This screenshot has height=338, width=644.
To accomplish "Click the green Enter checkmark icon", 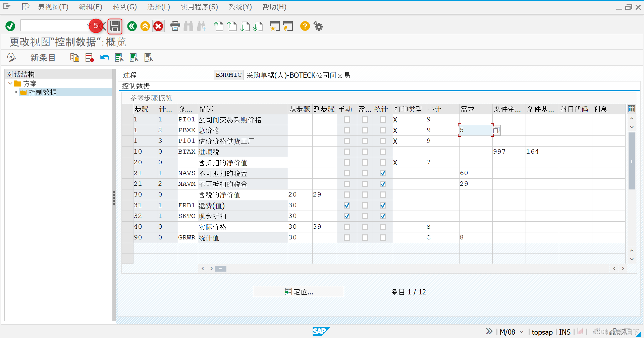I will pyautogui.click(x=10, y=26).
